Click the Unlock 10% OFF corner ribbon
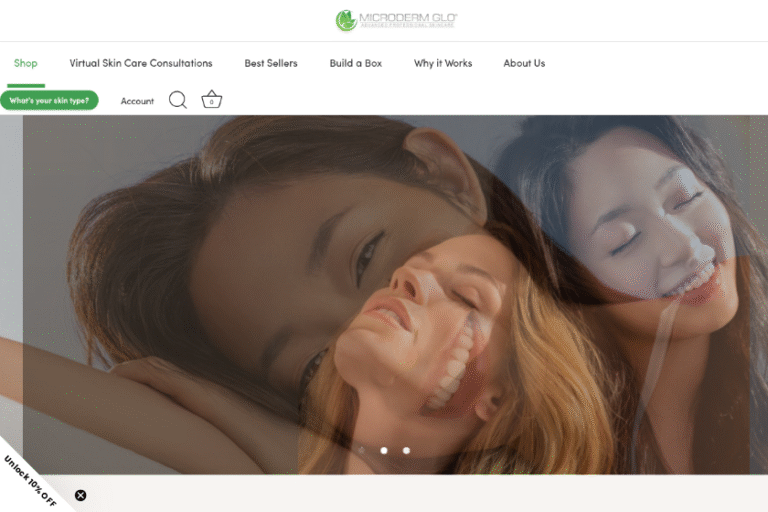Image resolution: width=768 pixels, height=512 pixels. tap(30, 480)
